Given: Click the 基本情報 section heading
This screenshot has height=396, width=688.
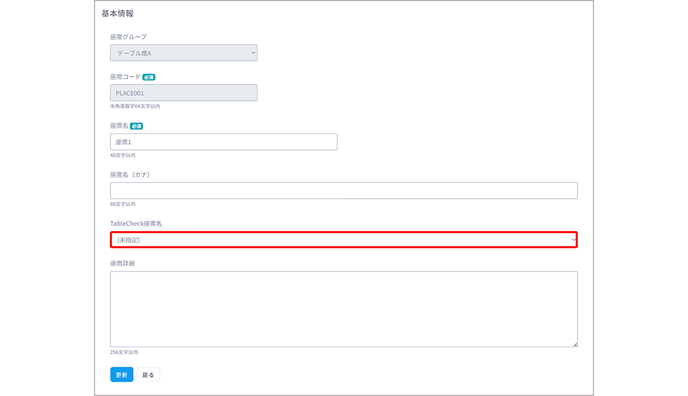Looking at the screenshot, I should 118,14.
